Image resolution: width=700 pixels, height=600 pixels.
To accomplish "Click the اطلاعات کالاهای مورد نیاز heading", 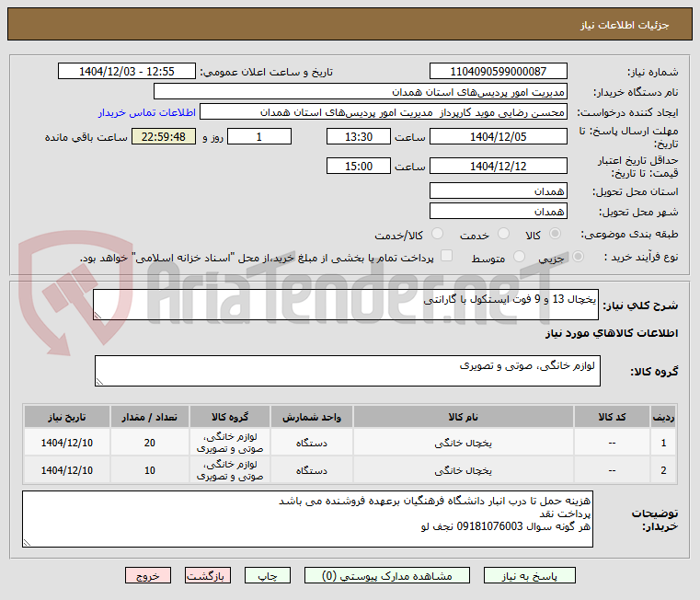I will pos(612,333).
